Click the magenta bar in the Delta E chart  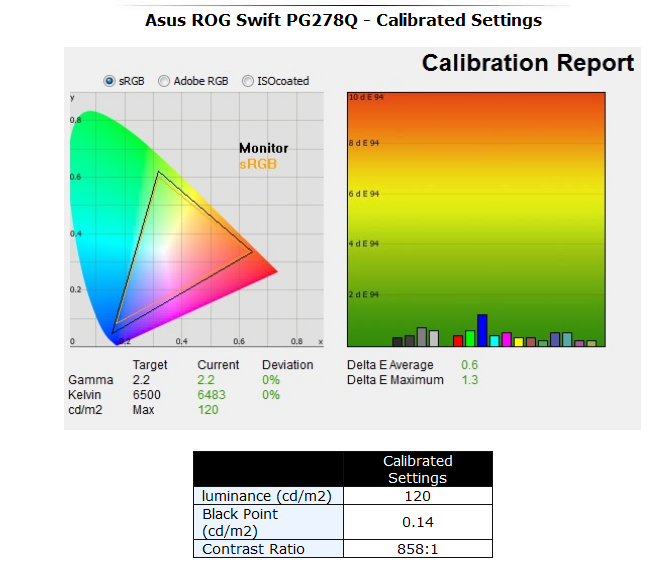point(506,339)
